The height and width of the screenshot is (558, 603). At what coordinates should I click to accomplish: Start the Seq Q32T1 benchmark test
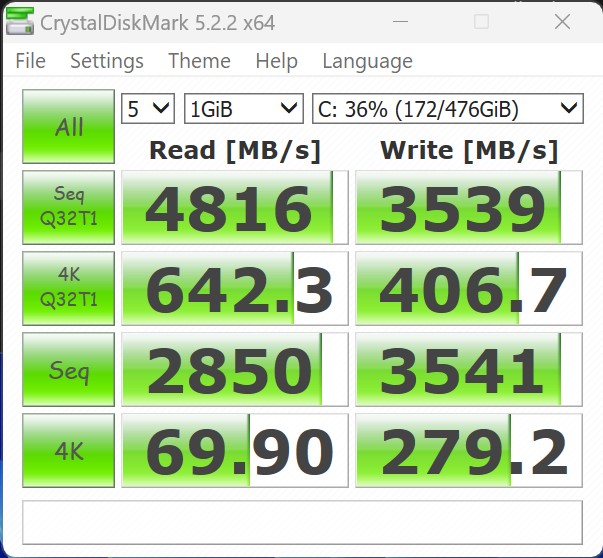(69, 208)
